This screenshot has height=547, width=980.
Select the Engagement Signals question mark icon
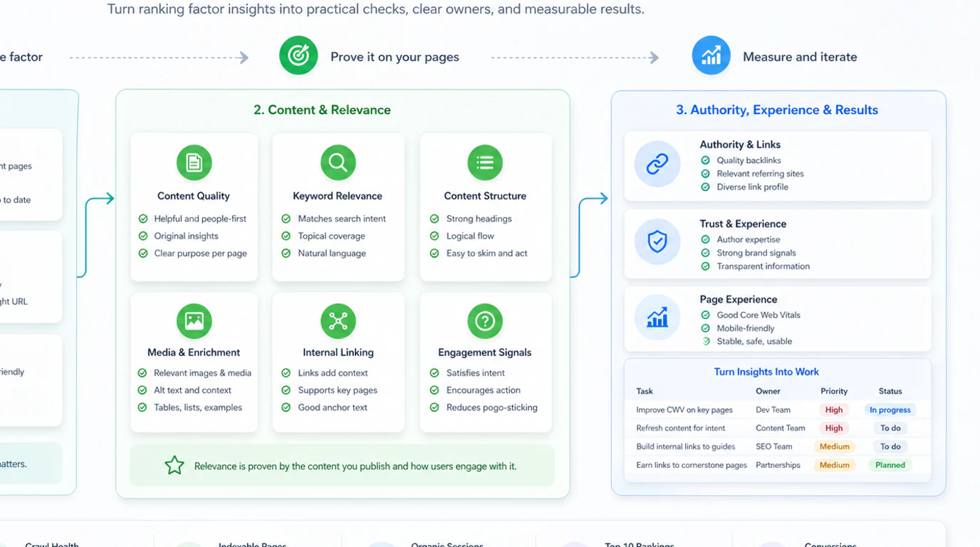(485, 321)
